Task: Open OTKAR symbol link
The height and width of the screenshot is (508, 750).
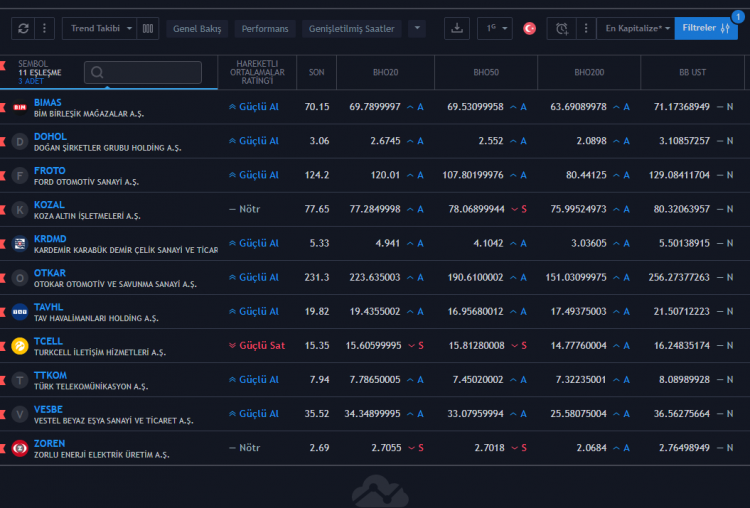Action: click(50, 273)
